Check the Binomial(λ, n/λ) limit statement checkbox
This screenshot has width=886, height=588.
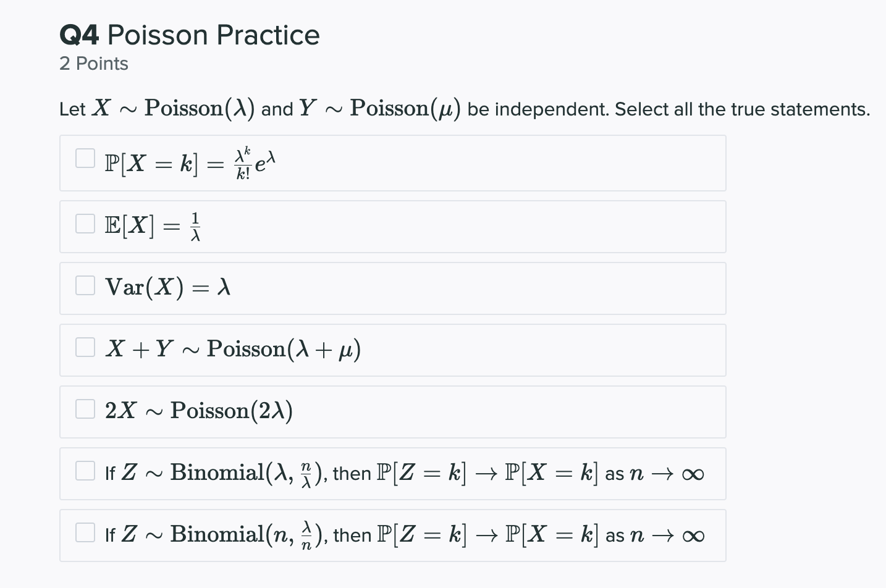coord(85,471)
